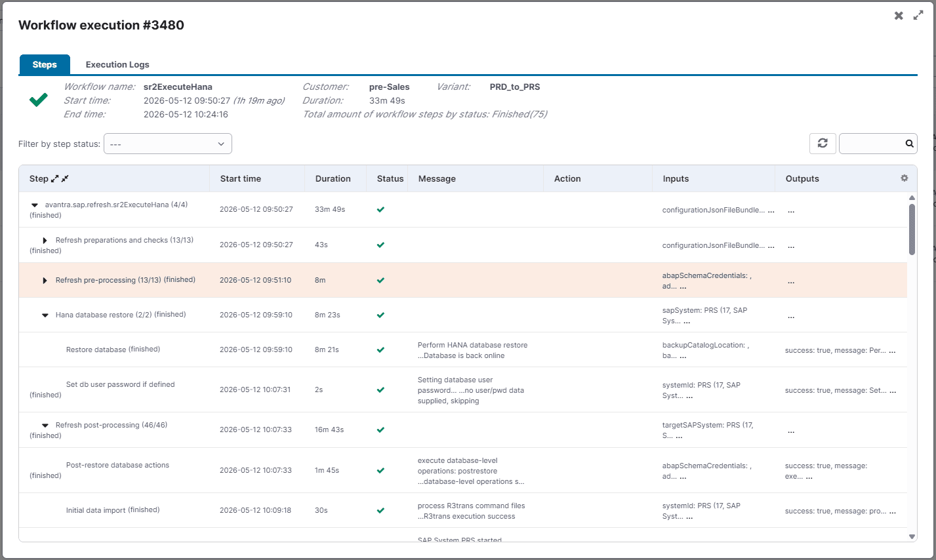Expand dialog to full screen
This screenshot has height=560, width=936.
918,16
